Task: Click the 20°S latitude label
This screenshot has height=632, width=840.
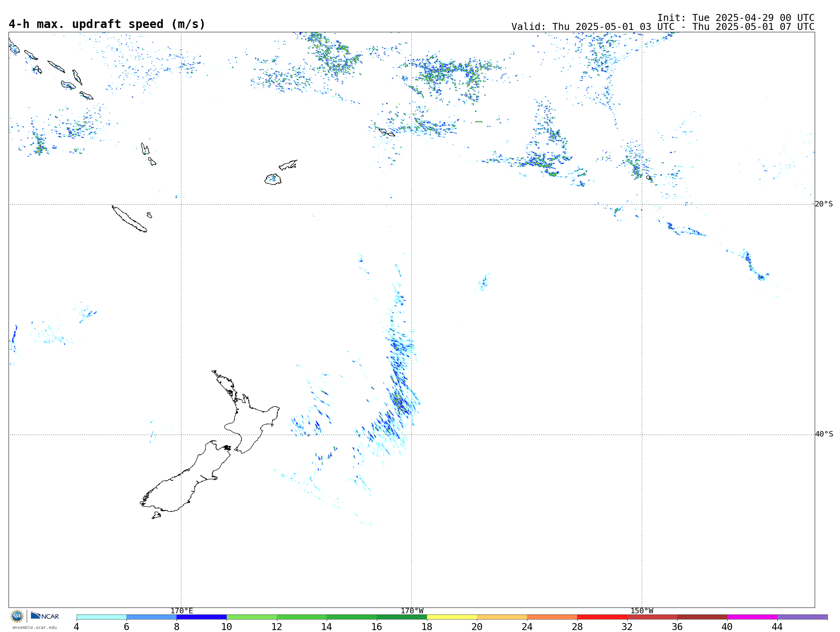Action: click(824, 204)
